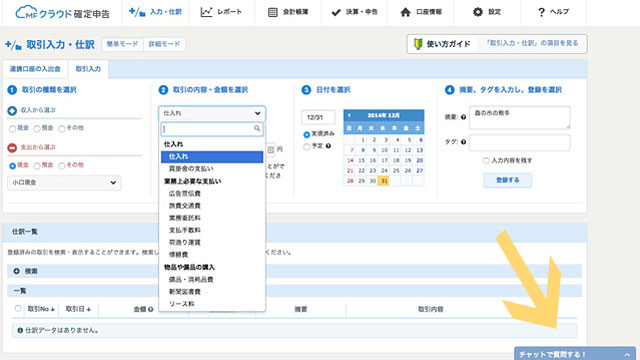Viewport: 640px width, 360px height.
Task: Select December 15 in calendar
Action: coord(361,160)
